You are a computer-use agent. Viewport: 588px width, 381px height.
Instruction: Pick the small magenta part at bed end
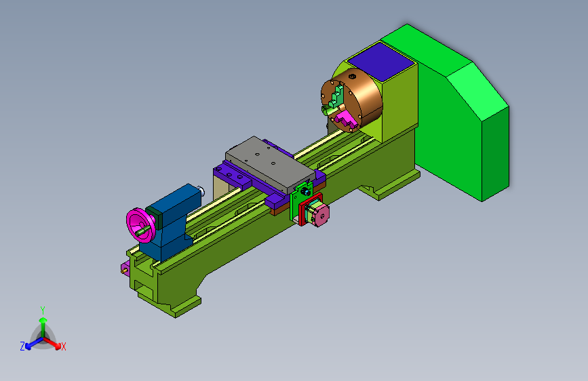coord(125,268)
